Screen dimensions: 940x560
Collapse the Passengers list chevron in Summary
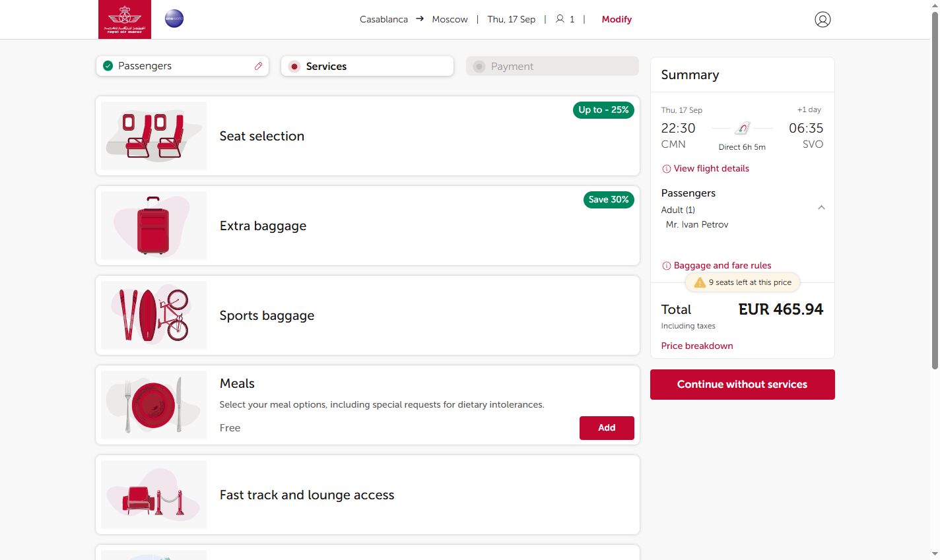pos(821,208)
